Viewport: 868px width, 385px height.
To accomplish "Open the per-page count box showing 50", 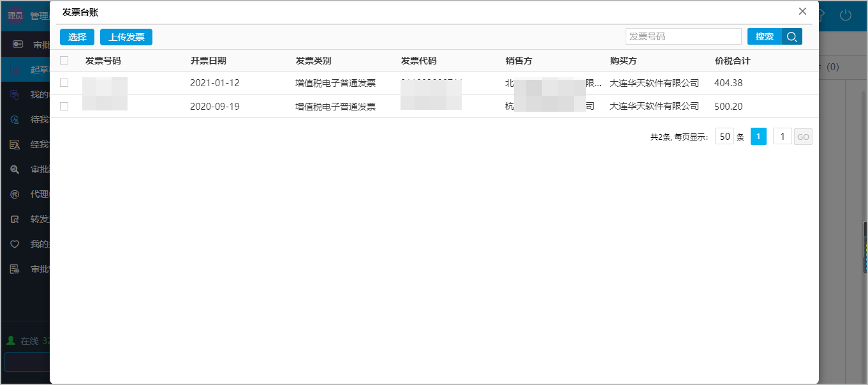I will pyautogui.click(x=724, y=137).
